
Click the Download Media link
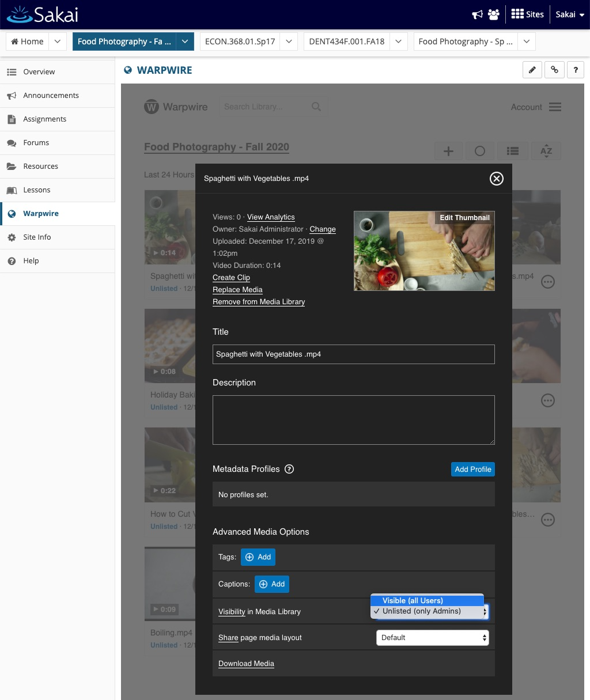tap(246, 664)
